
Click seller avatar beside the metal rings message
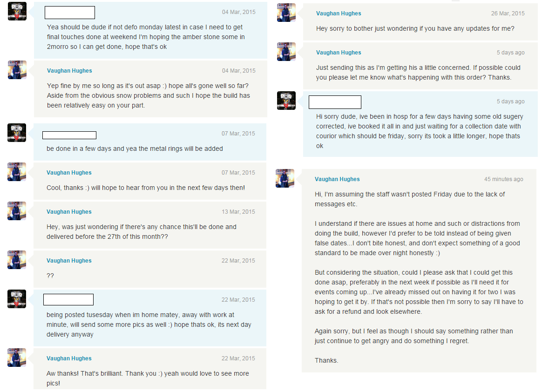coord(17,133)
